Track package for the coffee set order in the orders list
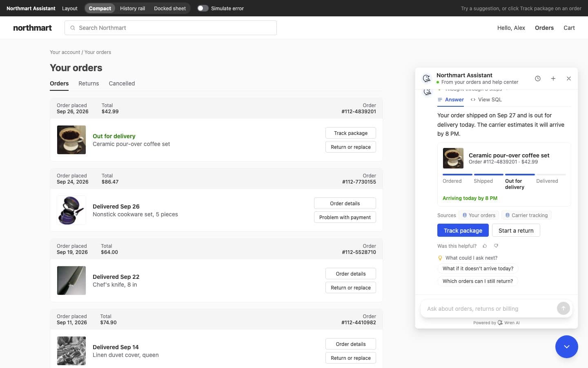Viewport: 588px width, 368px height. (351, 133)
